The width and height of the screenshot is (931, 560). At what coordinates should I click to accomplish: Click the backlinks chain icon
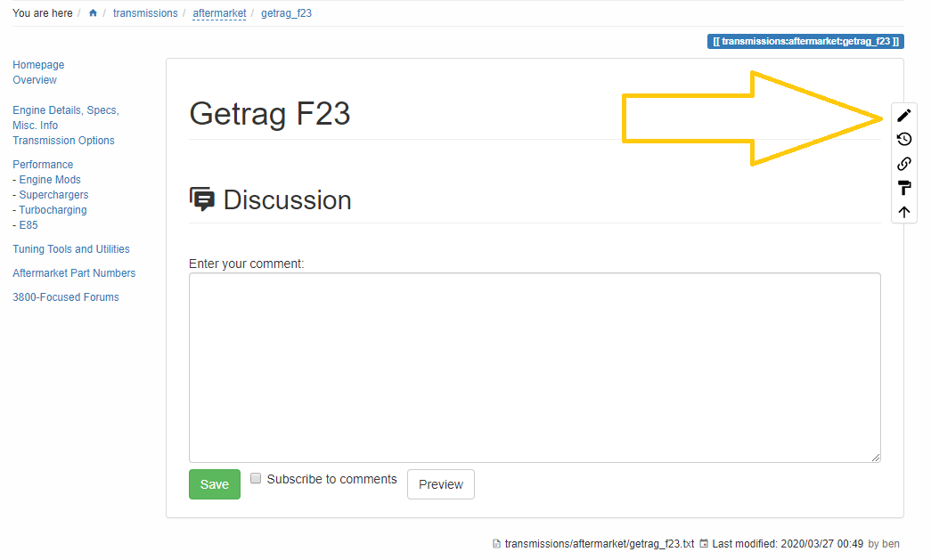903,164
